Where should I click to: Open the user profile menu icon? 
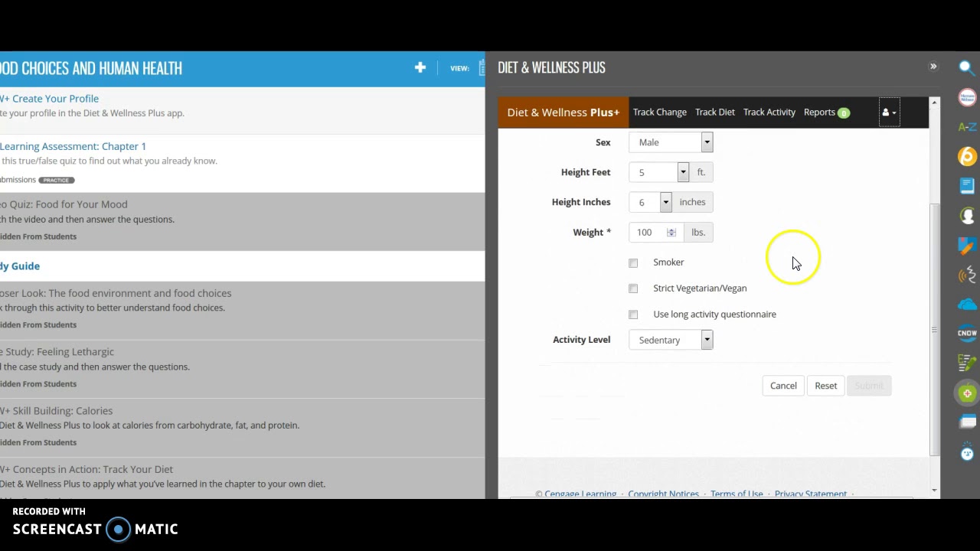point(889,112)
